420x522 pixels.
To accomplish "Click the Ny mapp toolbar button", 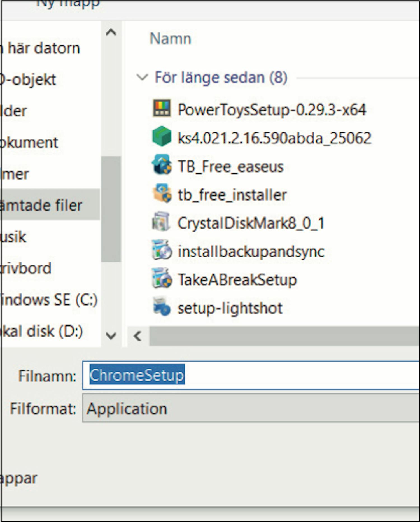I will pyautogui.click(x=68, y=4).
